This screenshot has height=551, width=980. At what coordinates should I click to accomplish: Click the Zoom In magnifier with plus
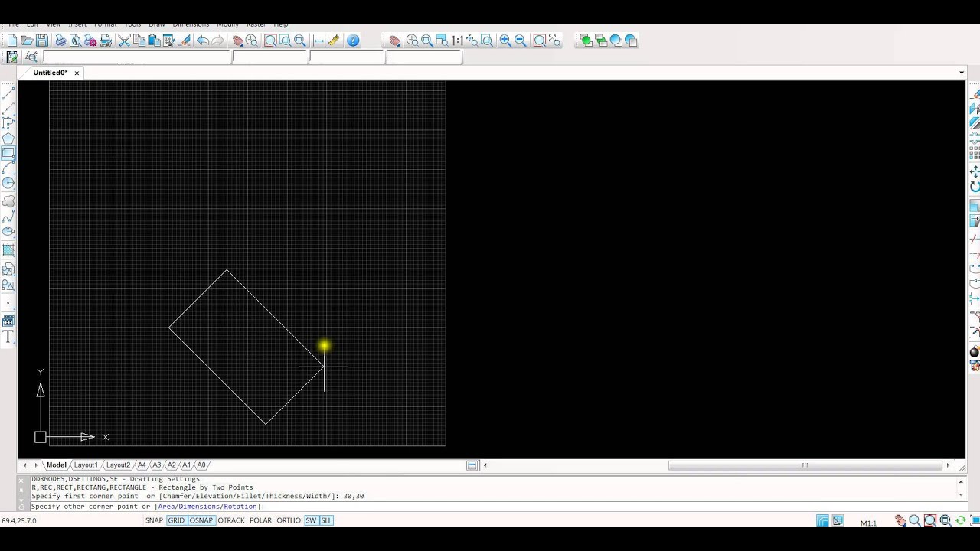pyautogui.click(x=505, y=41)
